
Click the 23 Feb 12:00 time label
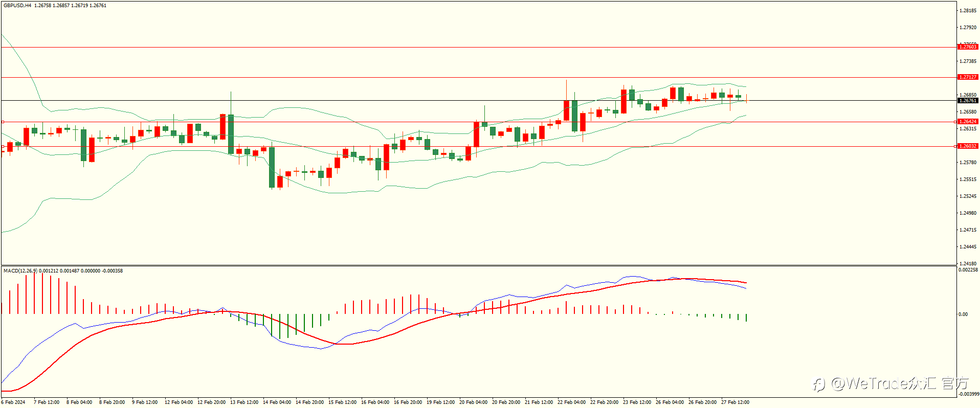[637, 402]
